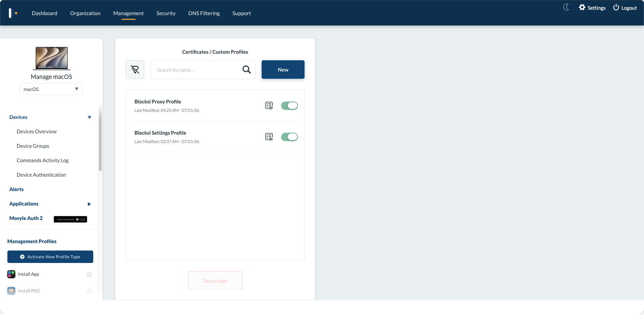Click Activate New Profile Type button
The width and height of the screenshot is (644, 314).
pos(50,257)
